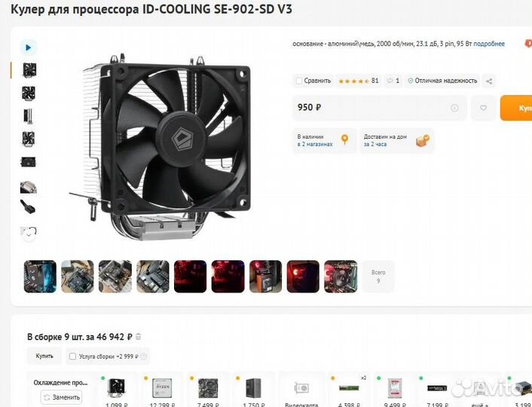Share product via share icon
This screenshot has width=532, height=407.
(x=489, y=81)
